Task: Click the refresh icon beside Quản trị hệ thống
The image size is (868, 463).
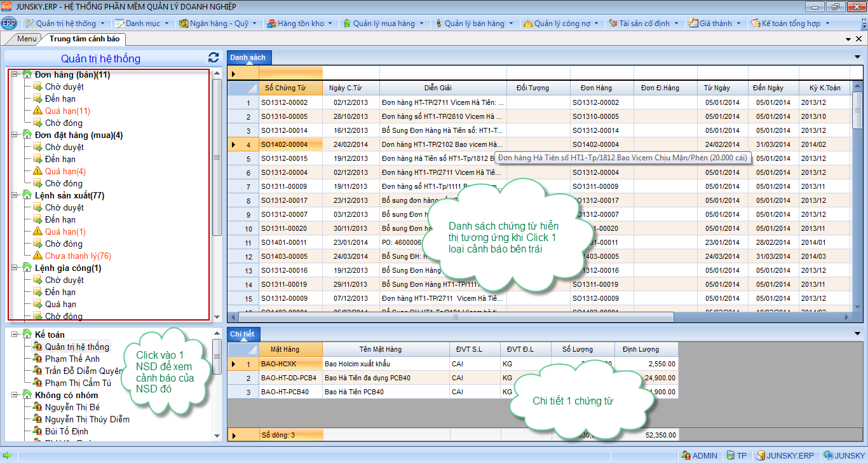Action: point(214,57)
